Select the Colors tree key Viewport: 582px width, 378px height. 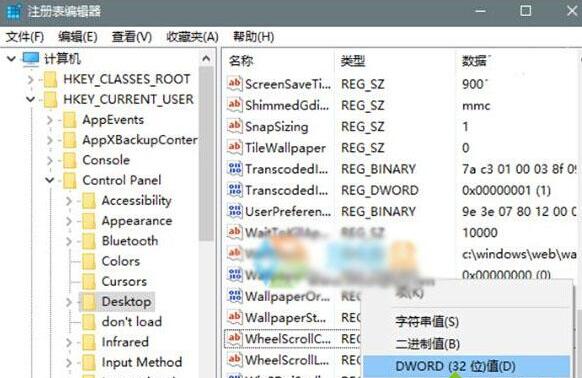121,261
